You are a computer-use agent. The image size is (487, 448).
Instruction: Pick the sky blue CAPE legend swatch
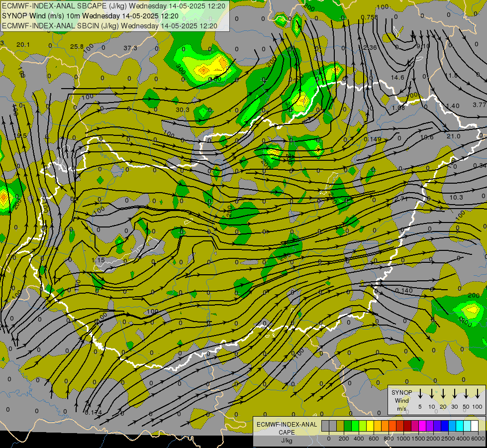tap(452, 426)
